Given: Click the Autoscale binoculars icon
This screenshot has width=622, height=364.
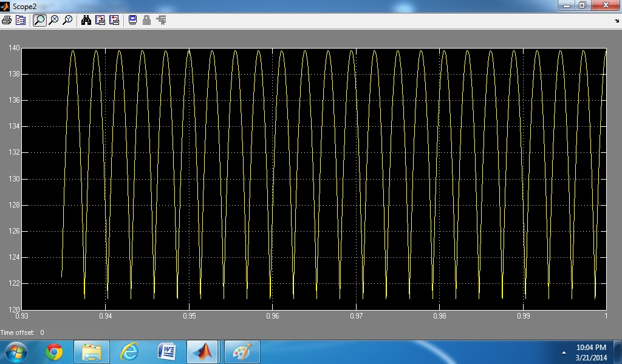Looking at the screenshot, I should pyautogui.click(x=86, y=20).
